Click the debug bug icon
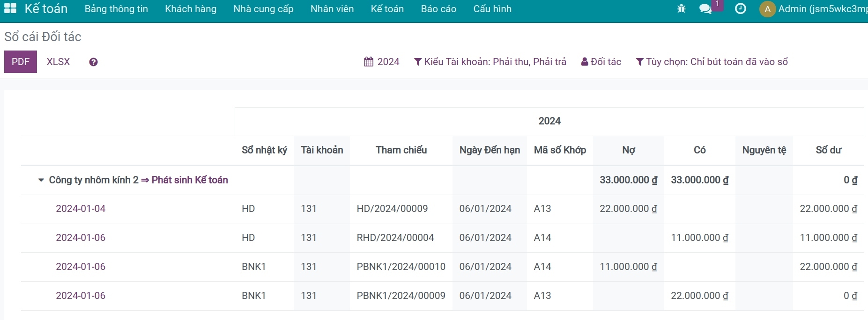The height and width of the screenshot is (320, 868). [x=681, y=8]
